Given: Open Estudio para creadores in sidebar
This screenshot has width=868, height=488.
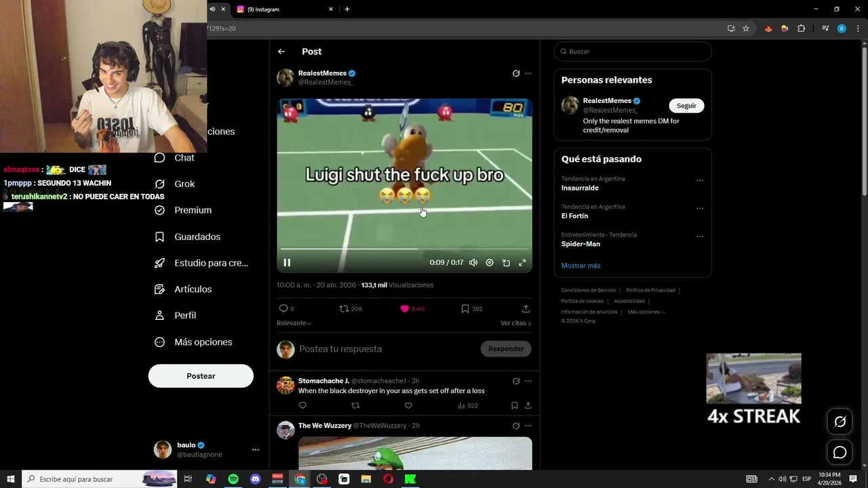Looking at the screenshot, I should pyautogui.click(x=201, y=263).
